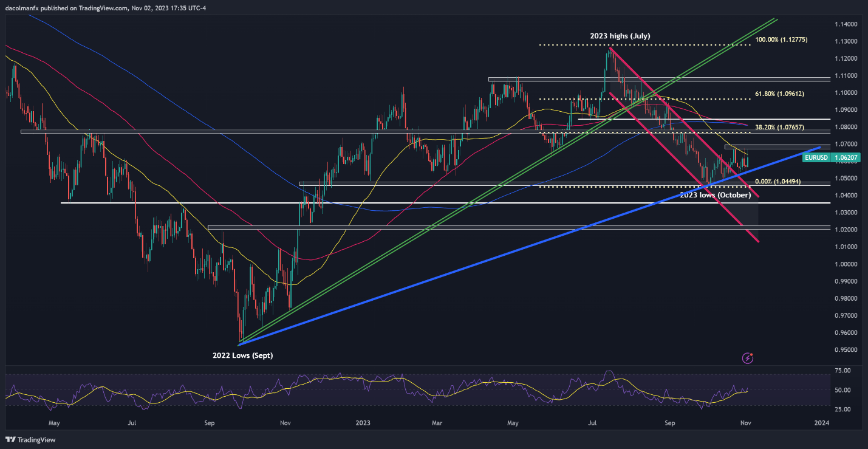
Task: Click the '2023' time axis label
Action: click(x=363, y=423)
